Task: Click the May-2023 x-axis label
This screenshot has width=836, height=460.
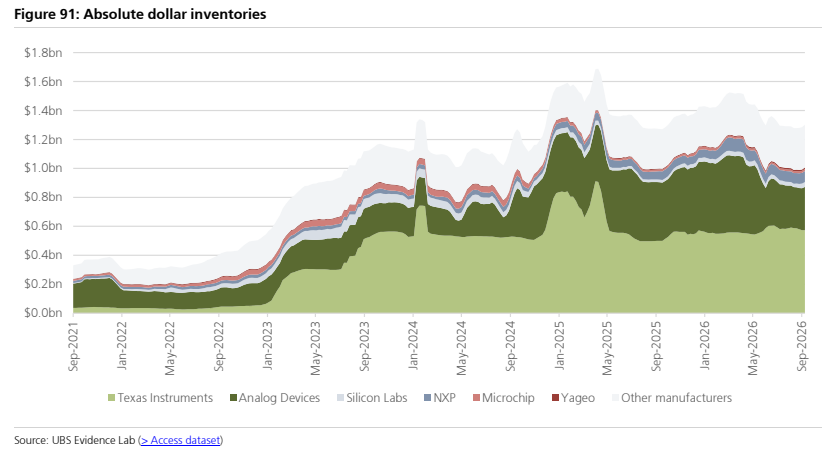Action: coord(316,348)
